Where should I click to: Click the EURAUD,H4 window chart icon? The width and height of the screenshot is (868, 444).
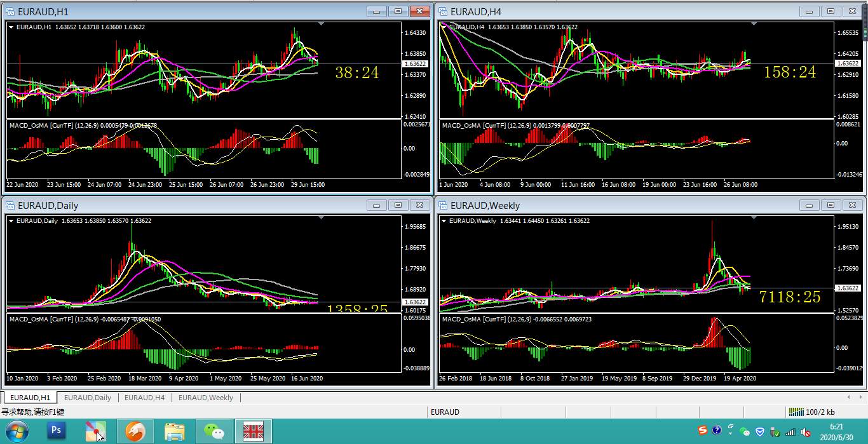click(444, 11)
